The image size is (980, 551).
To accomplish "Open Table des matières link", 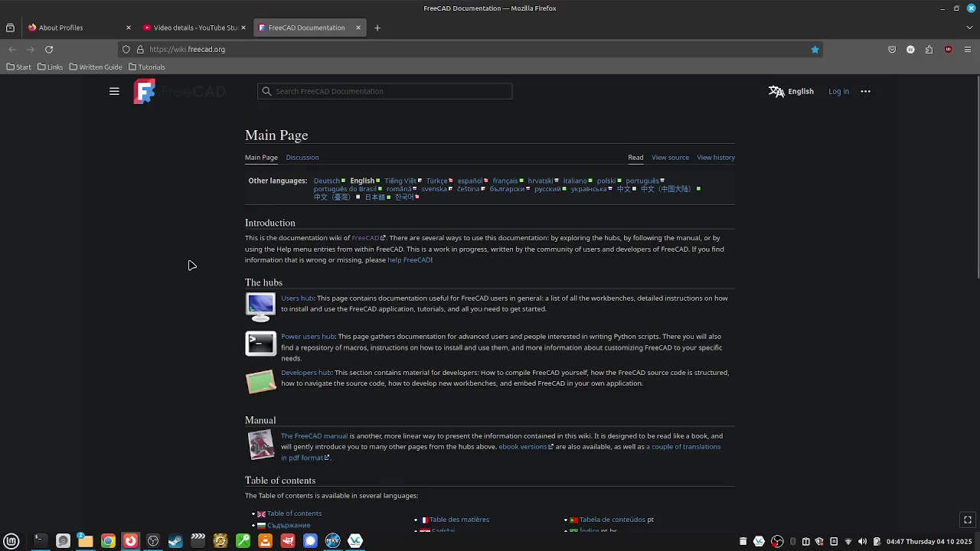I will click(x=459, y=519).
